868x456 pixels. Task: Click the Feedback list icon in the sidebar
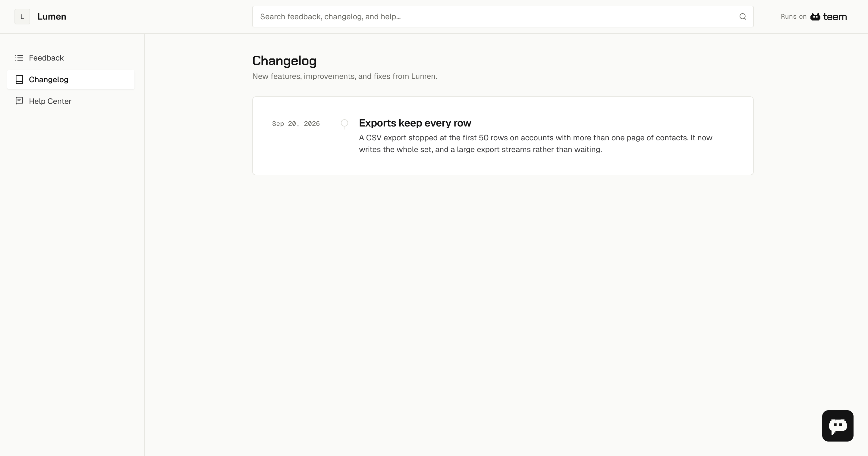pos(19,58)
